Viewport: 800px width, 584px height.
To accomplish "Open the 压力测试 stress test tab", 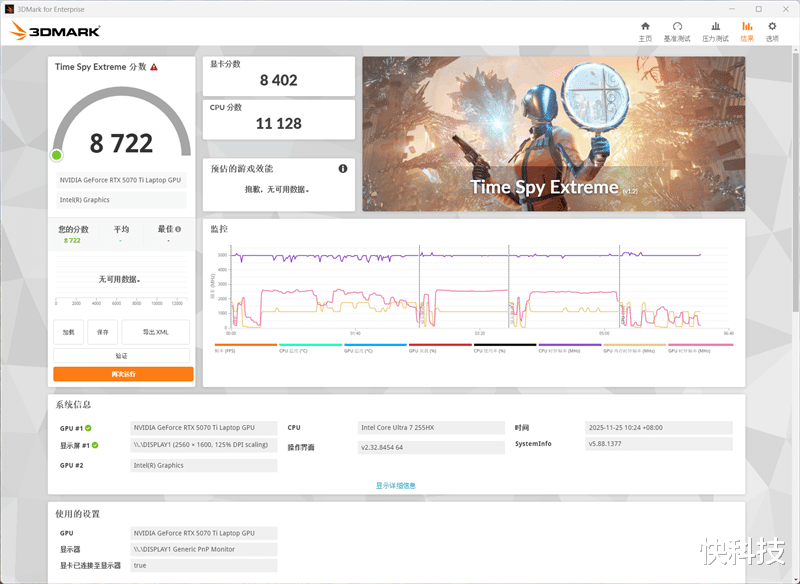I will pos(715,32).
